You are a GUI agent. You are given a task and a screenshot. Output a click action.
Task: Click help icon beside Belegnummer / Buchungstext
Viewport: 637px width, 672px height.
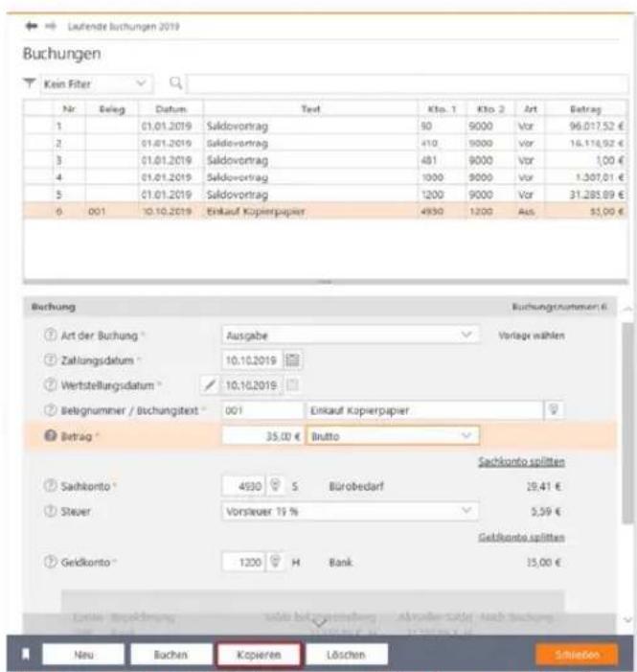pyautogui.click(x=51, y=410)
